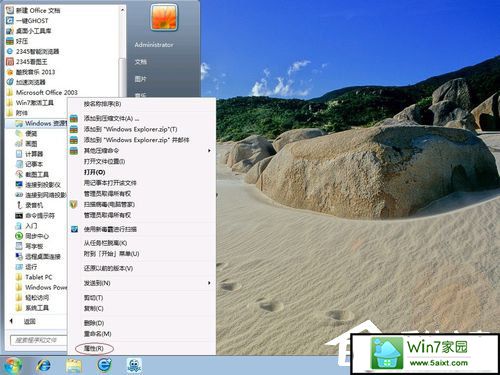500x375 pixels.
Task: Select 从任务栏脱离(K) unpin option
Action: point(105,243)
